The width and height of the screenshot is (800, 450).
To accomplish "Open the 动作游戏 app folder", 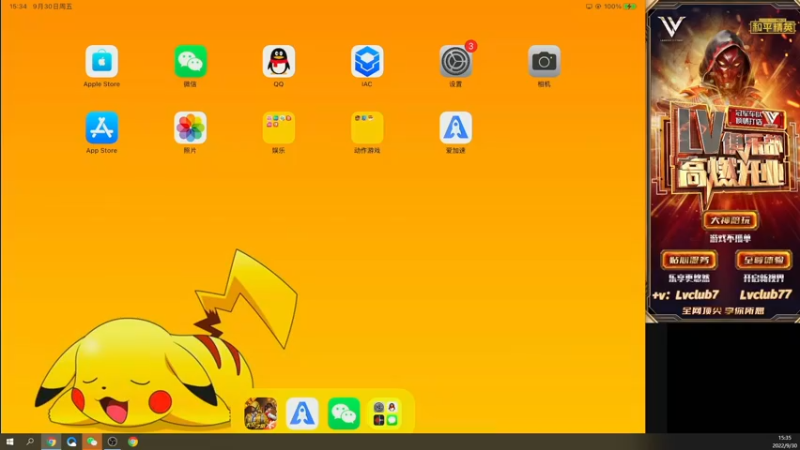I will (367, 128).
